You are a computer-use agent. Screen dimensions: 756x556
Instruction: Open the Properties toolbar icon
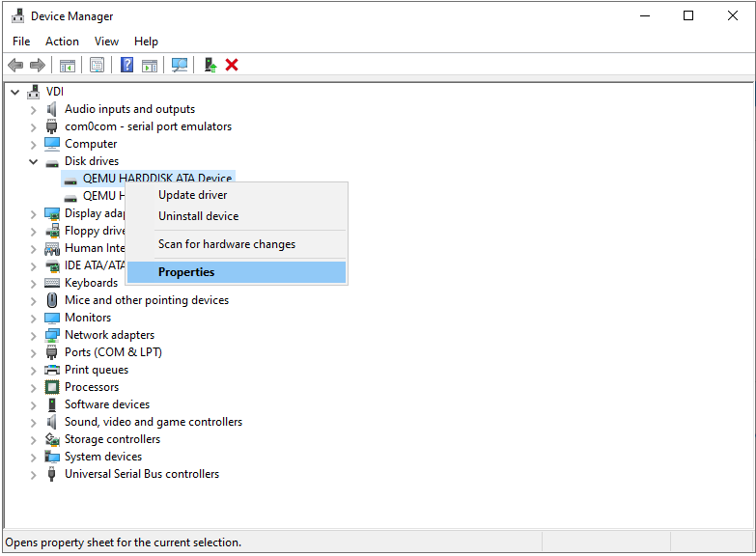[x=97, y=65]
